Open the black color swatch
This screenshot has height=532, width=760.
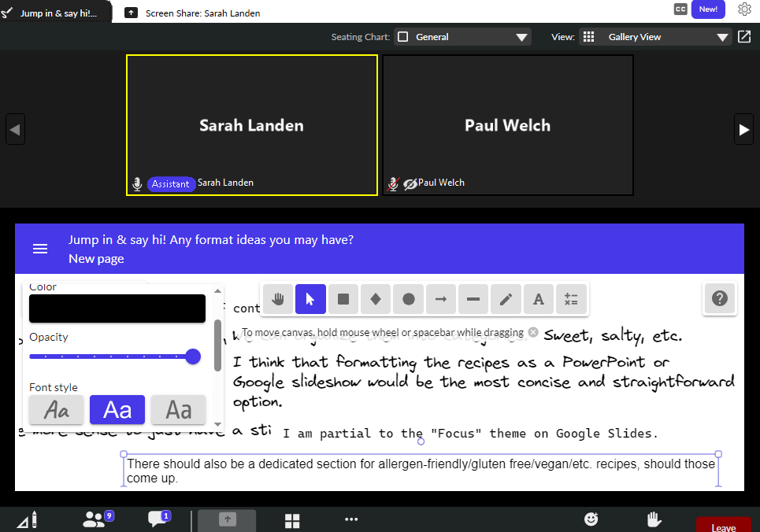[x=117, y=308]
